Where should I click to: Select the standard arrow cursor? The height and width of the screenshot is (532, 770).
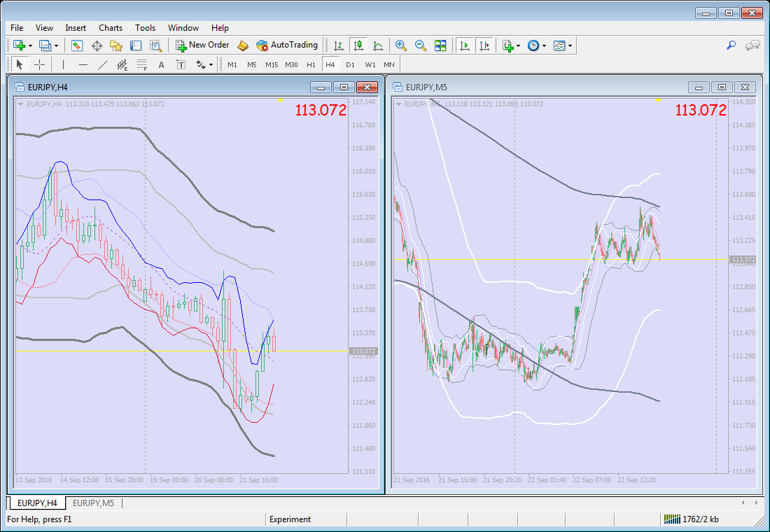20,64
